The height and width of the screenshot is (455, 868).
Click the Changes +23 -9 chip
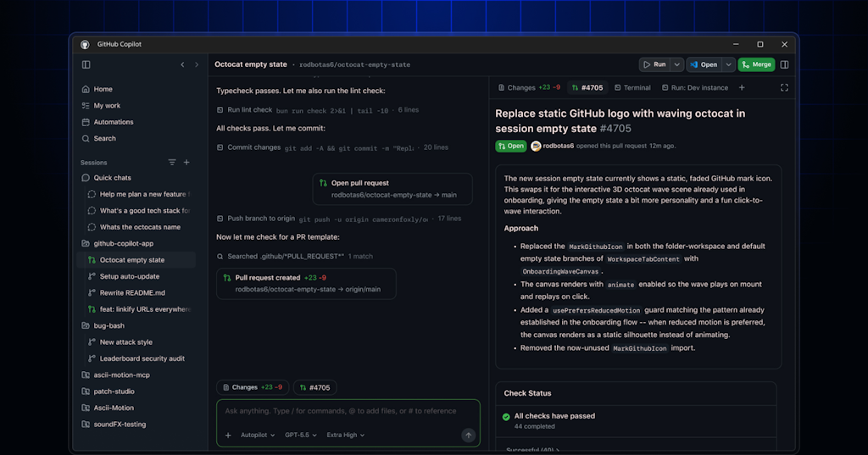click(x=252, y=387)
